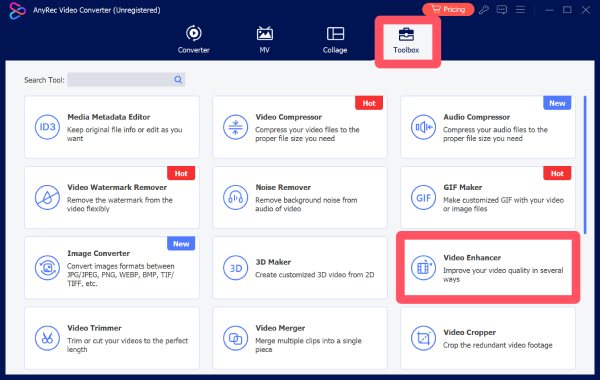600x380 pixels.
Task: Open the Converter tab
Action: (194, 39)
